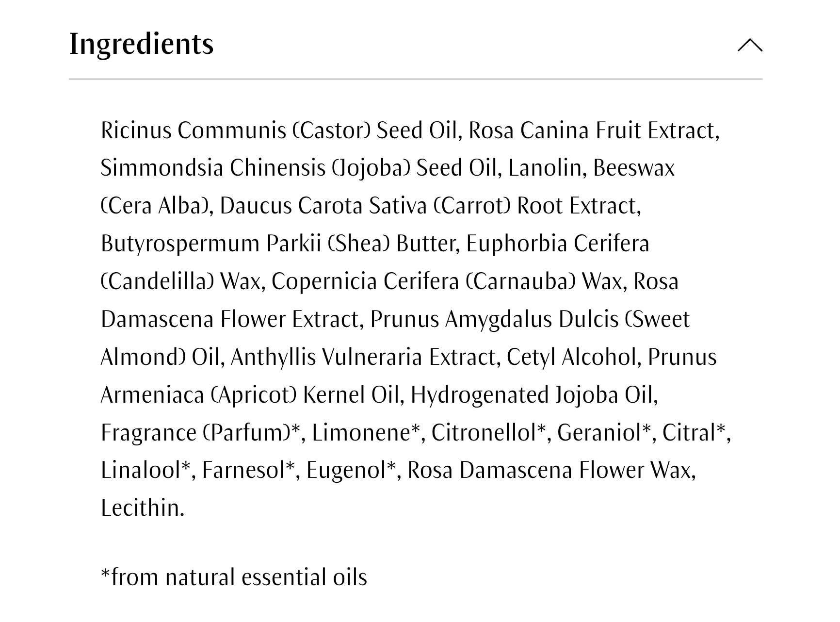Click "Anthyllis Vulneraria Extract" text
The width and height of the screenshot is (840, 622).
pyautogui.click(x=365, y=357)
